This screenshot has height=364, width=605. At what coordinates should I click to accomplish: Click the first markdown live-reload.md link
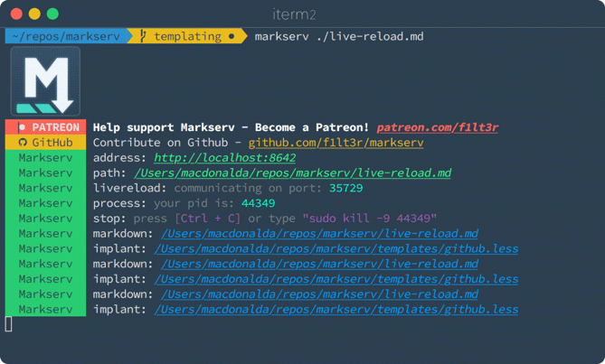pyautogui.click(x=319, y=233)
